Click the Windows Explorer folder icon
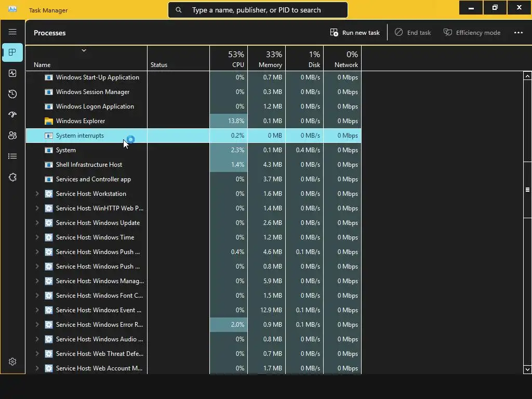This screenshot has width=532, height=399. click(x=49, y=121)
